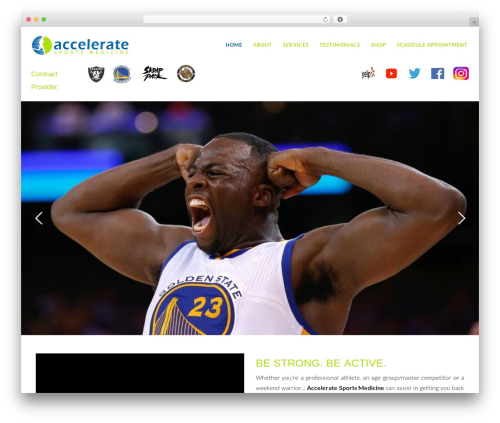Click the Raiders shield logo
This screenshot has width=500, height=423.
click(x=96, y=74)
